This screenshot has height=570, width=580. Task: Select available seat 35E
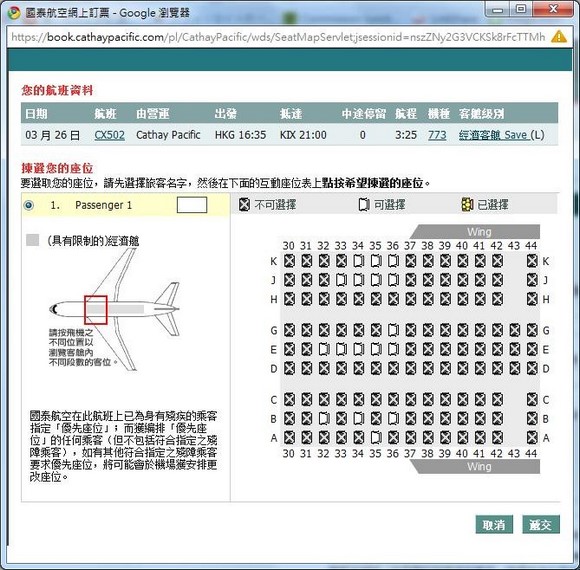tap(376, 349)
